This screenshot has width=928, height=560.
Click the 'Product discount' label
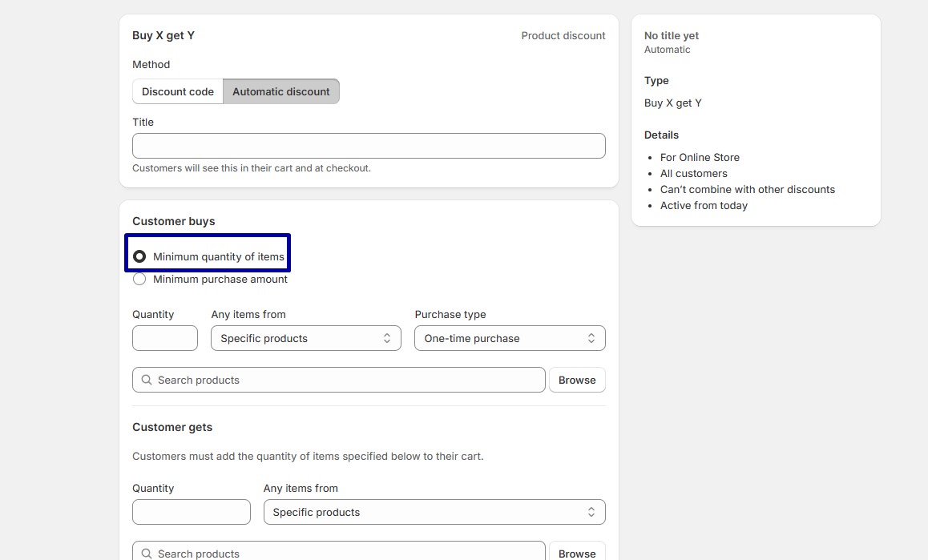pos(563,35)
